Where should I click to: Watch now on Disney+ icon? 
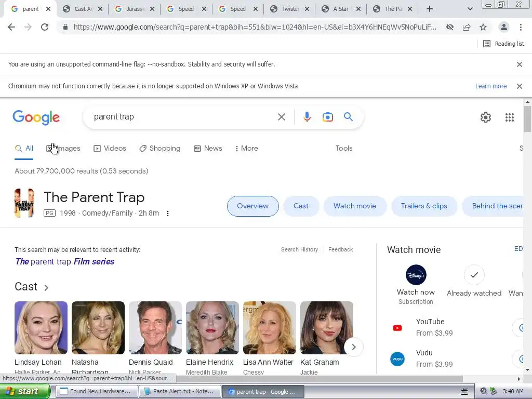[x=416, y=275]
